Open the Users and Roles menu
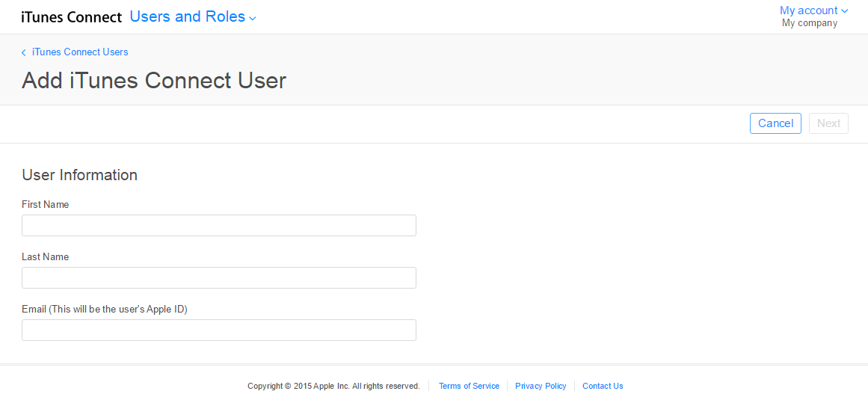Viewport: 868px width, 403px height. (187, 16)
